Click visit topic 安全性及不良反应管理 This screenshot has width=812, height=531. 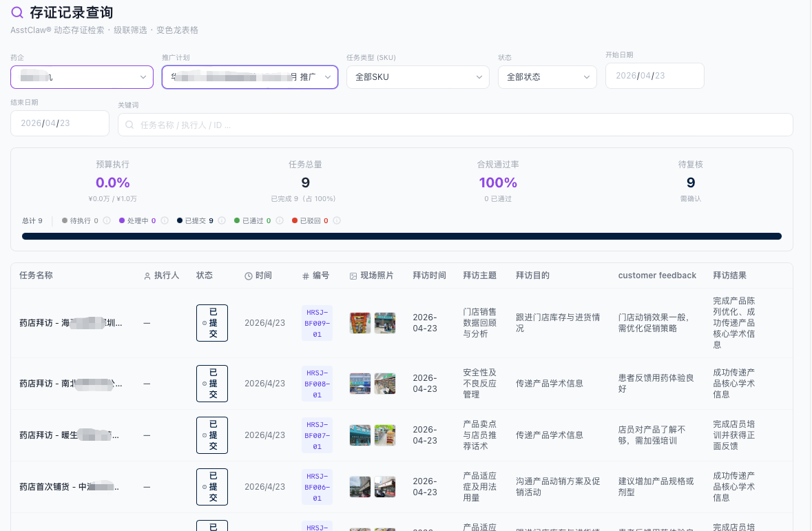[480, 384]
